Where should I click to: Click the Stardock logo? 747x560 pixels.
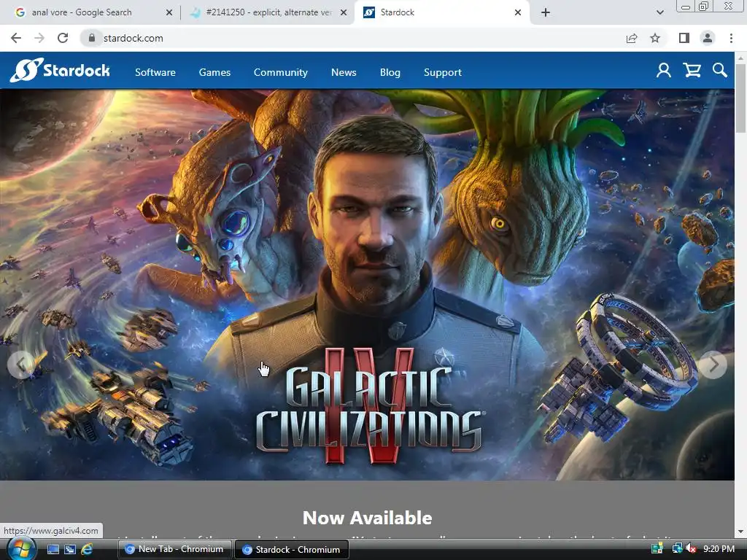click(x=60, y=71)
